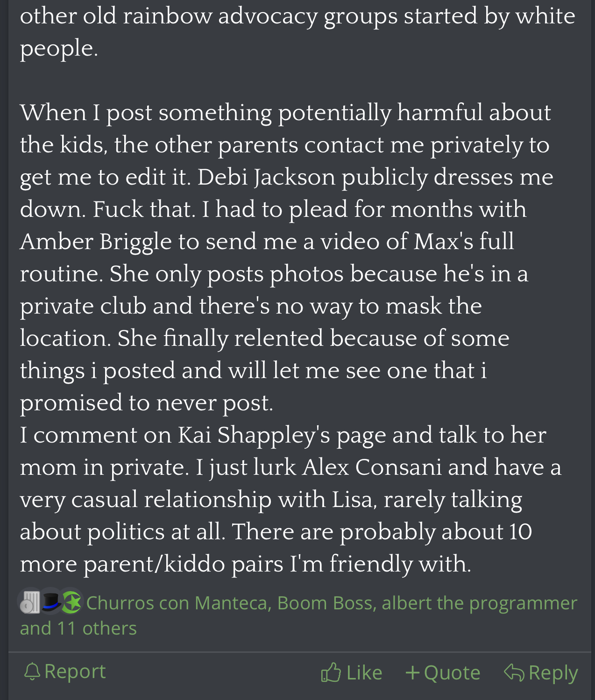The image size is (595, 700).
Task: Open the gray first reaction avatar
Action: coord(30,602)
